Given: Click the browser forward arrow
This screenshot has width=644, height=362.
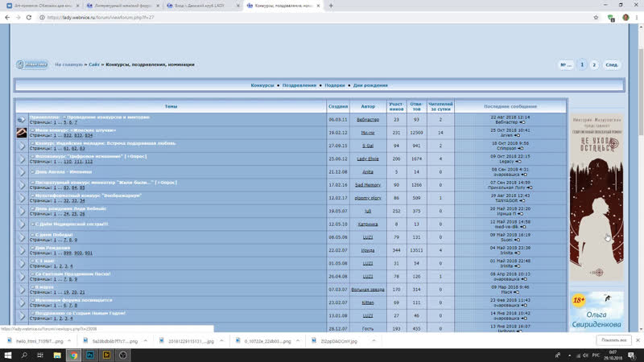Looking at the screenshot, I should pyautogui.click(x=18, y=18).
